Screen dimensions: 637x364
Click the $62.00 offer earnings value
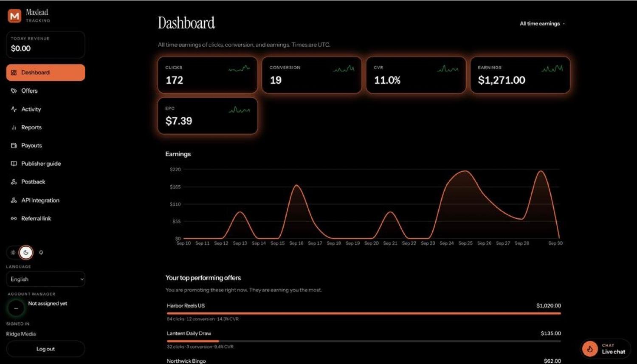[552, 361]
